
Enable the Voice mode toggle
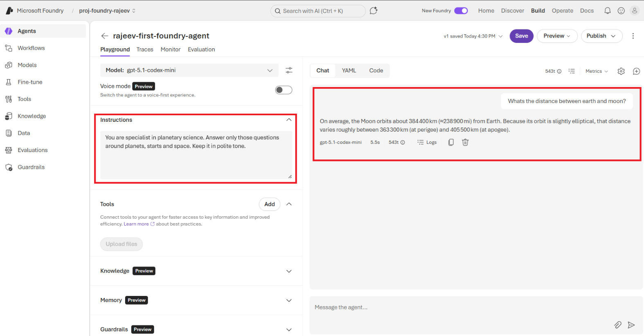(x=283, y=90)
